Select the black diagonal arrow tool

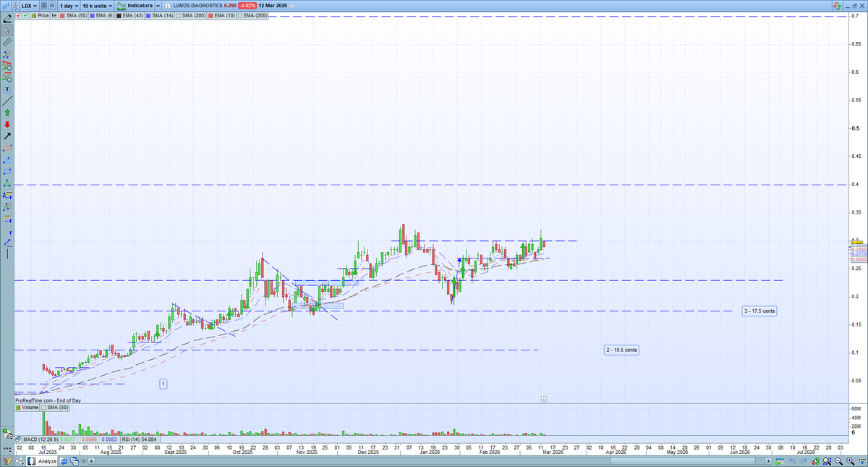pyautogui.click(x=7, y=136)
